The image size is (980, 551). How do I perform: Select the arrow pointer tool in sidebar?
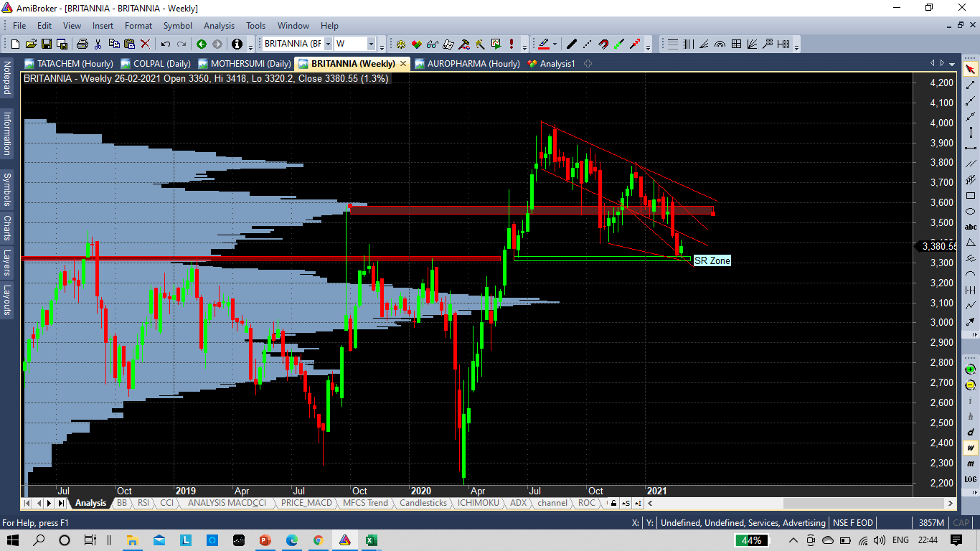(971, 69)
